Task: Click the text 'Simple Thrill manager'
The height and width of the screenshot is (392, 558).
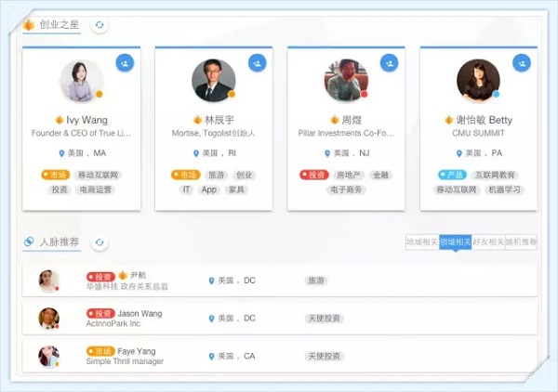Action: [x=125, y=361]
